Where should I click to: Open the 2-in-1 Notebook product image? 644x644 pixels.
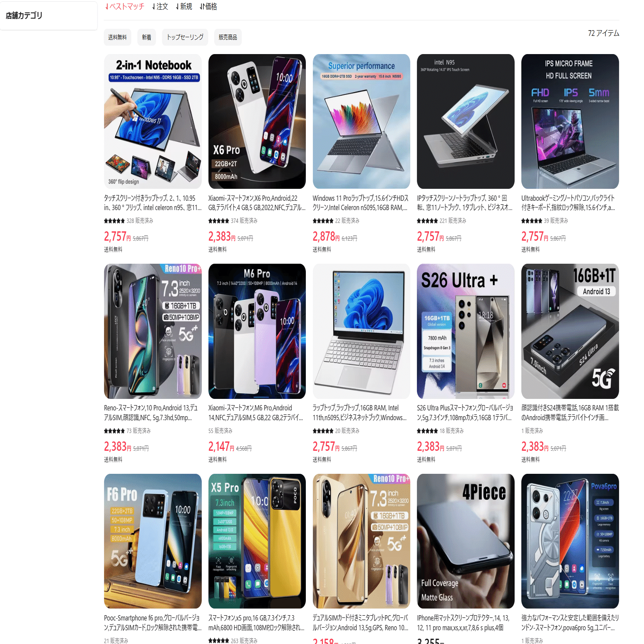point(153,121)
